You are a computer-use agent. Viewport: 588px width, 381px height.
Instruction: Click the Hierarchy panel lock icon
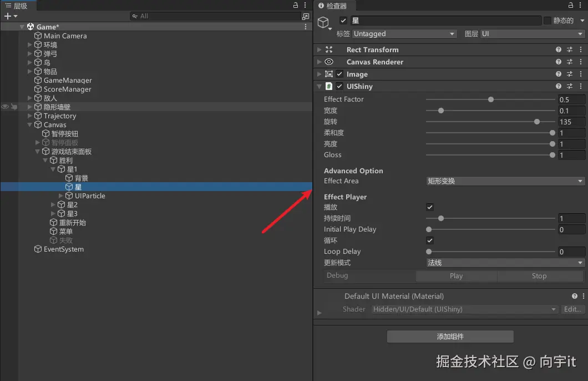(296, 5)
